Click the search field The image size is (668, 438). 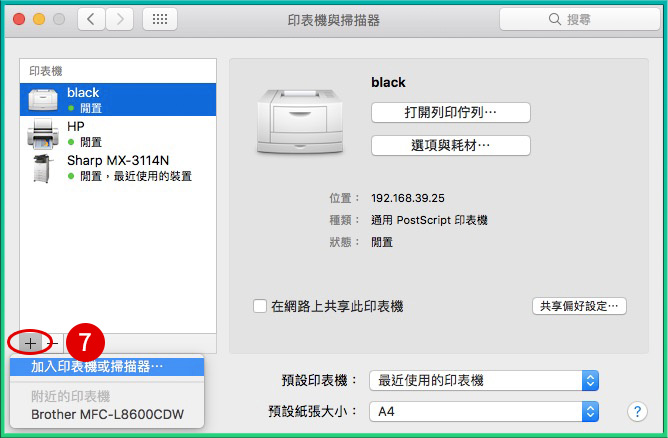(x=579, y=19)
